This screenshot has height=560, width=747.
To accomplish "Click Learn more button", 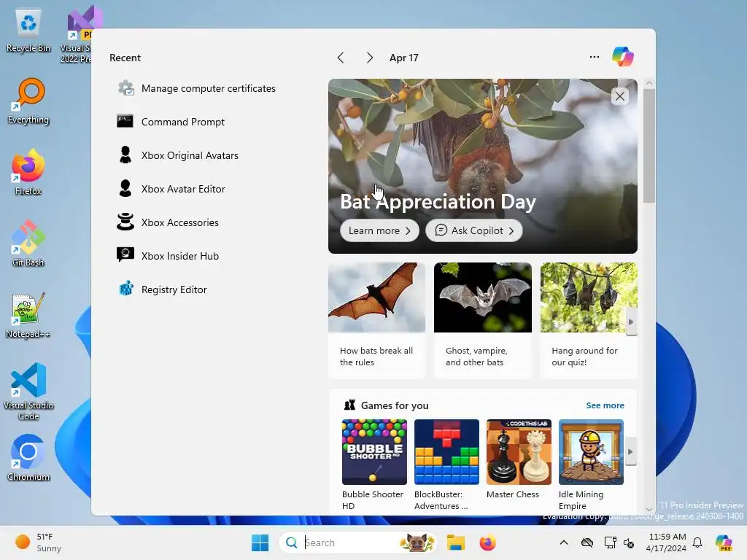I will click(x=379, y=230).
